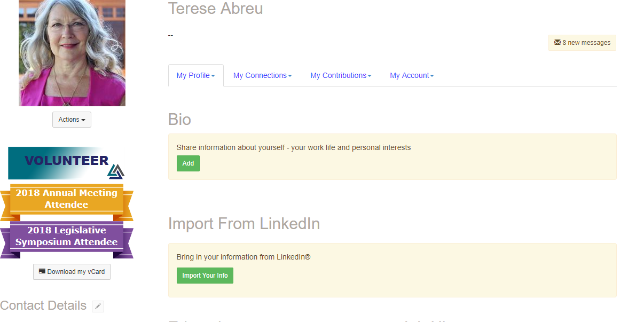Expand the My Account dropdown
This screenshot has width=644, height=322.
coord(411,75)
